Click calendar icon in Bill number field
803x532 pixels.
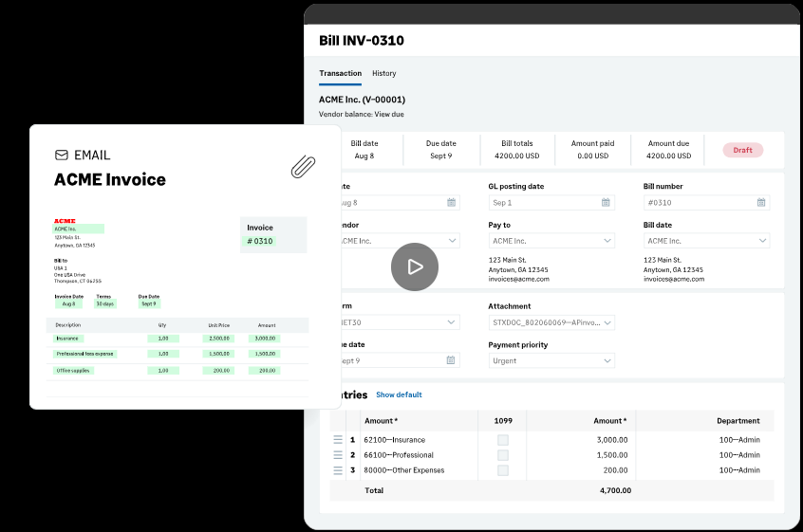[x=761, y=202]
